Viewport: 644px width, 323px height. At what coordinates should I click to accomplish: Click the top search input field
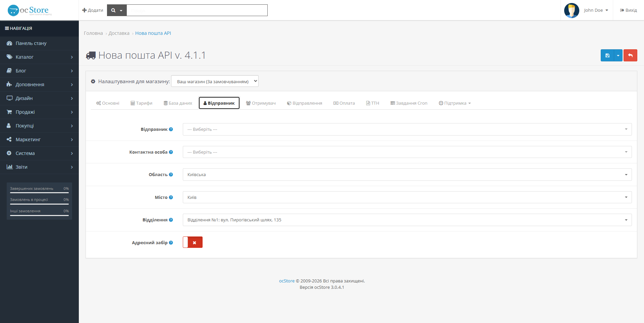click(197, 10)
